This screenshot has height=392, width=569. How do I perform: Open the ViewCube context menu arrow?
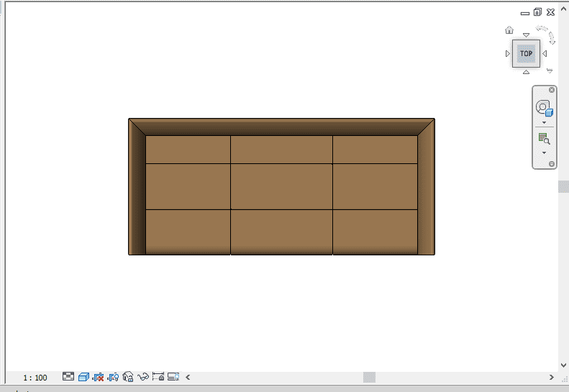tap(550, 70)
